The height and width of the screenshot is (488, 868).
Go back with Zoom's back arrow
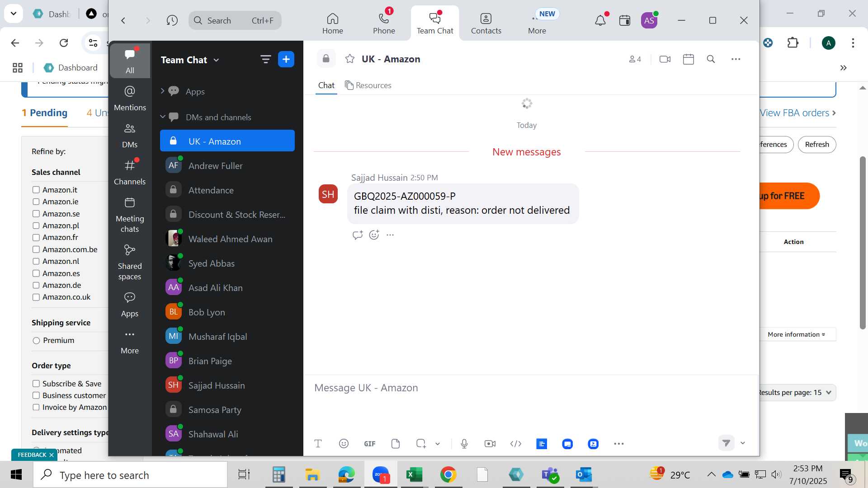(x=123, y=20)
